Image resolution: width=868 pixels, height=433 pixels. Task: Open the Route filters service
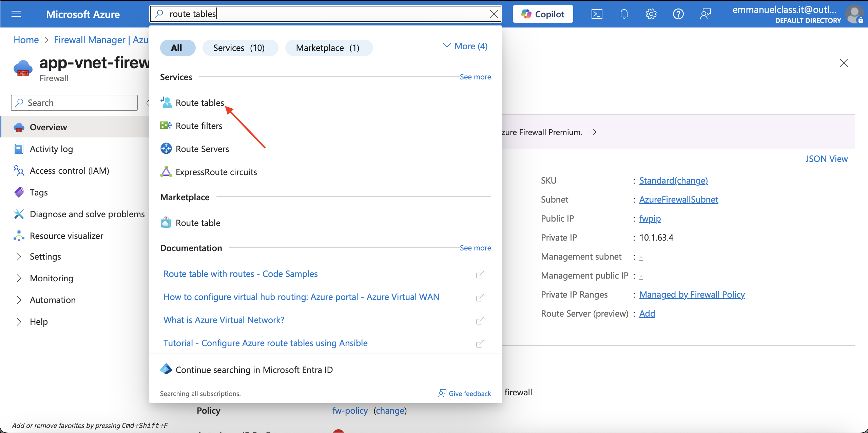(x=199, y=126)
